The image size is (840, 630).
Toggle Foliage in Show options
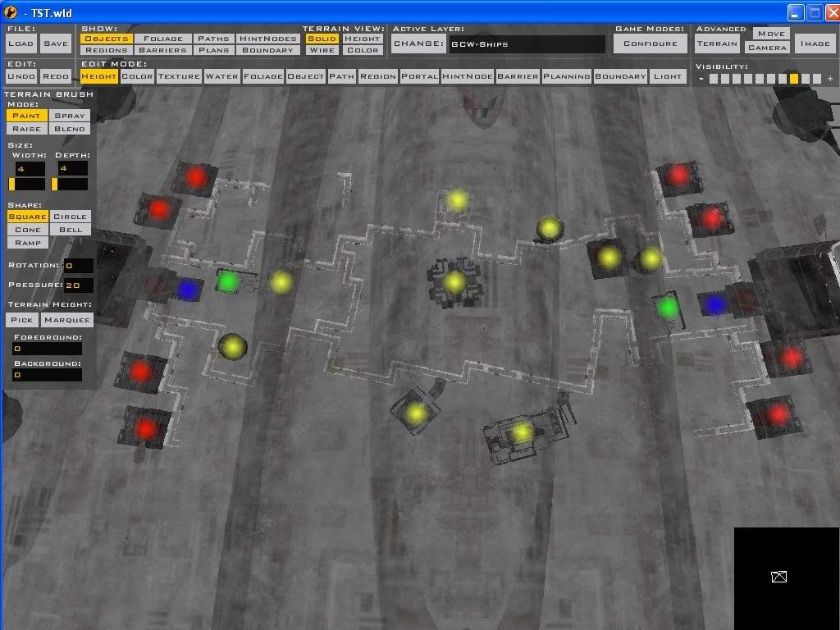point(163,39)
